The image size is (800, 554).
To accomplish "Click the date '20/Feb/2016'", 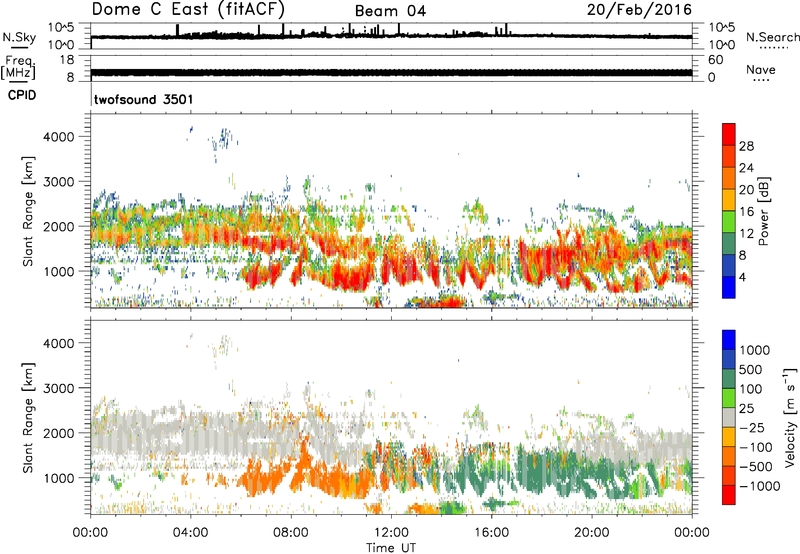I will (x=639, y=10).
